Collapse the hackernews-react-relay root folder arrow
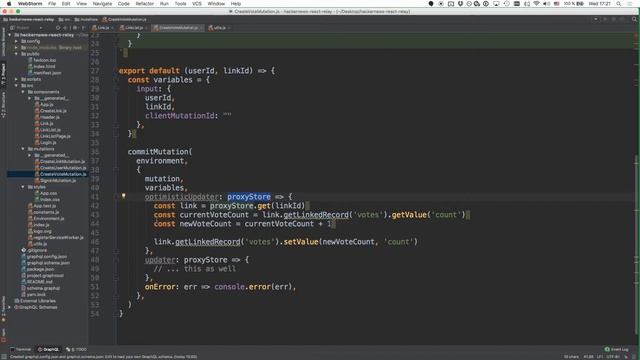 coord(9,35)
